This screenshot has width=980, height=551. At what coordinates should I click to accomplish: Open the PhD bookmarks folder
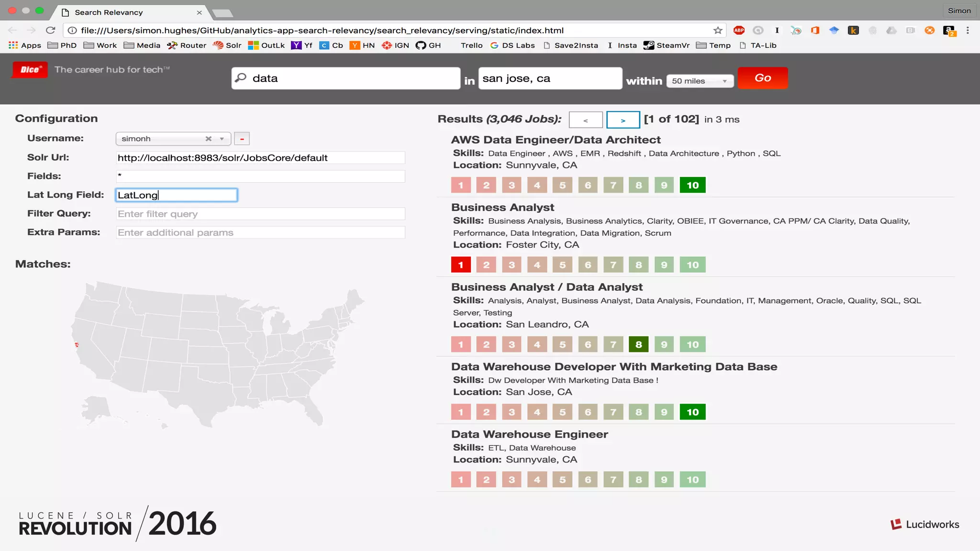(62, 45)
